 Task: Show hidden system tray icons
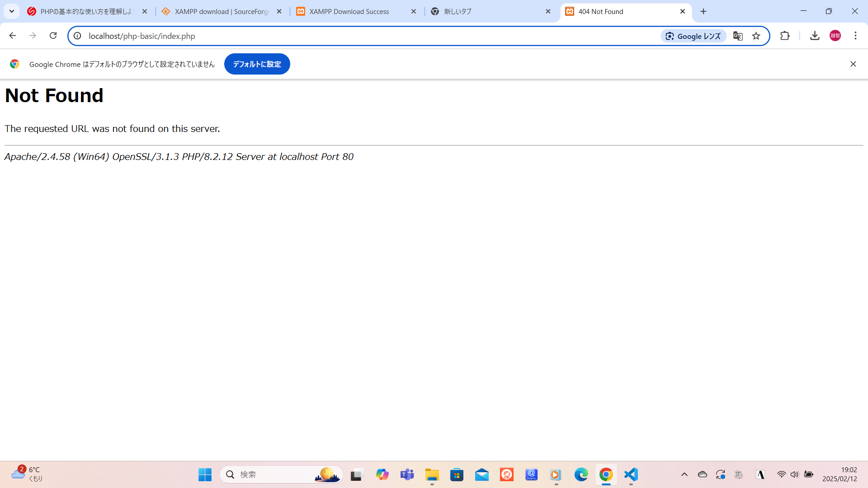684,474
